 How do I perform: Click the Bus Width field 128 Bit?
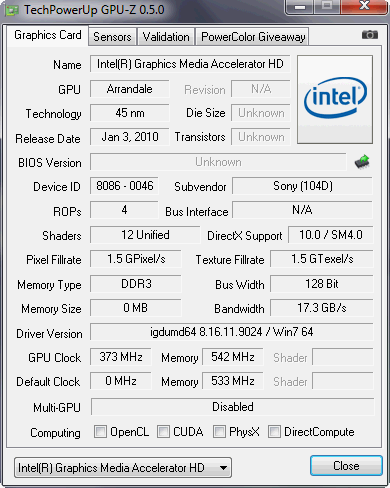click(322, 284)
